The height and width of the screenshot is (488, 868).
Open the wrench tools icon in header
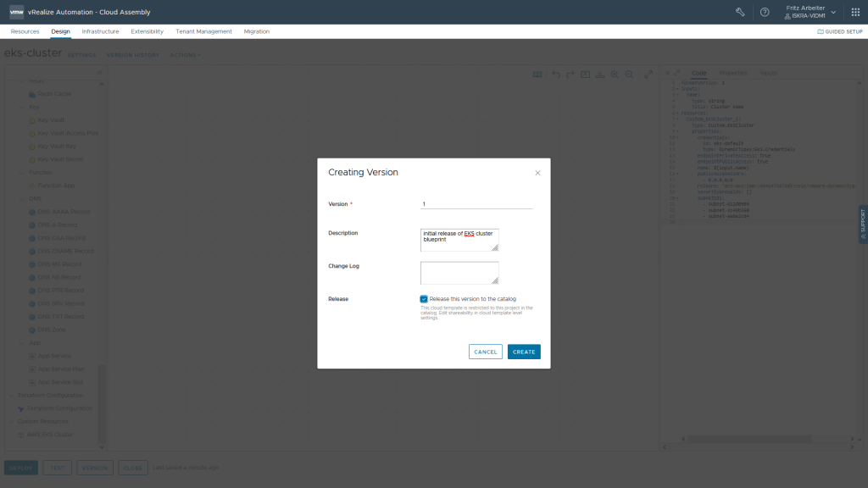(739, 12)
